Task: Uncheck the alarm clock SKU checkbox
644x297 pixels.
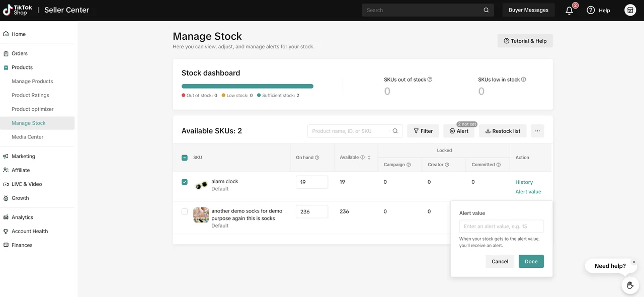Action: coord(185,182)
